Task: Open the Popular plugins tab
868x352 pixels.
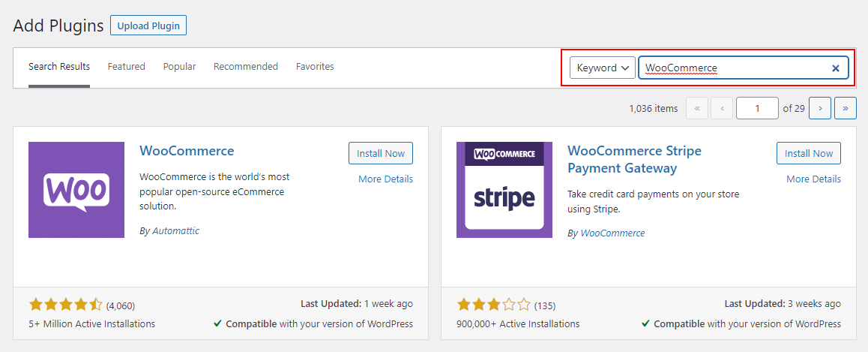Action: tap(179, 67)
